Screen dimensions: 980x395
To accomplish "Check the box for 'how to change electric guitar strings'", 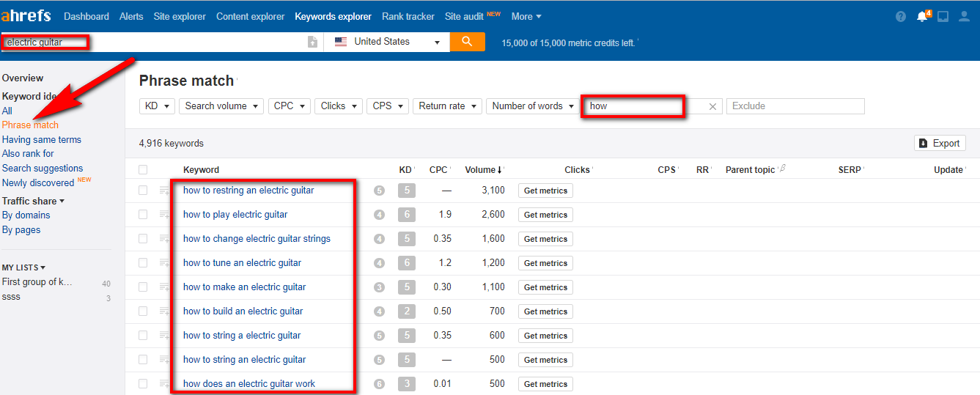I will tap(143, 239).
